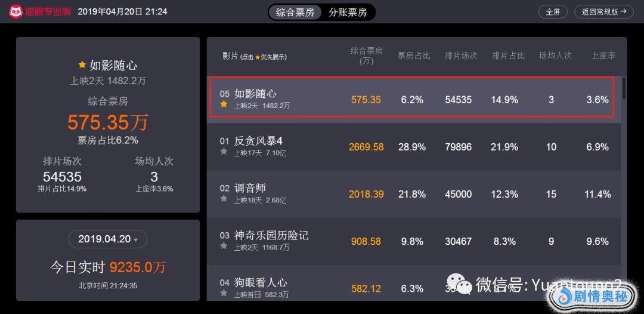Click 返回常规版 to return to regular version
Screen dimensions: 644x314
(x=603, y=11)
